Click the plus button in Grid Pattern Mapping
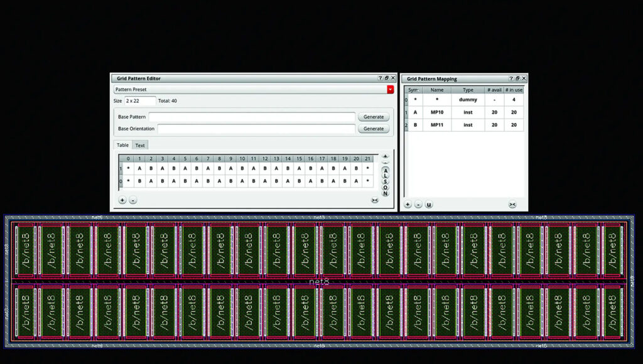 click(x=408, y=205)
